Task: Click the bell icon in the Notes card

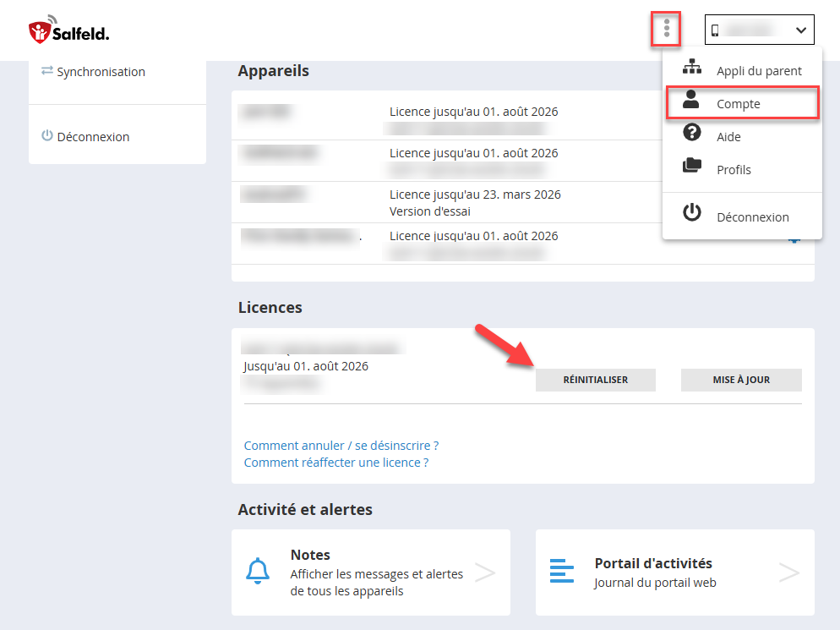Action: point(259,571)
